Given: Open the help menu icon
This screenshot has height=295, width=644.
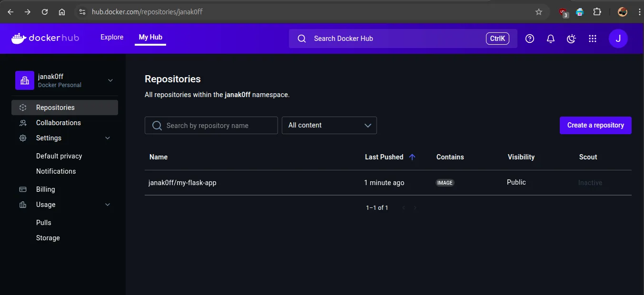Looking at the screenshot, I should 529,39.
